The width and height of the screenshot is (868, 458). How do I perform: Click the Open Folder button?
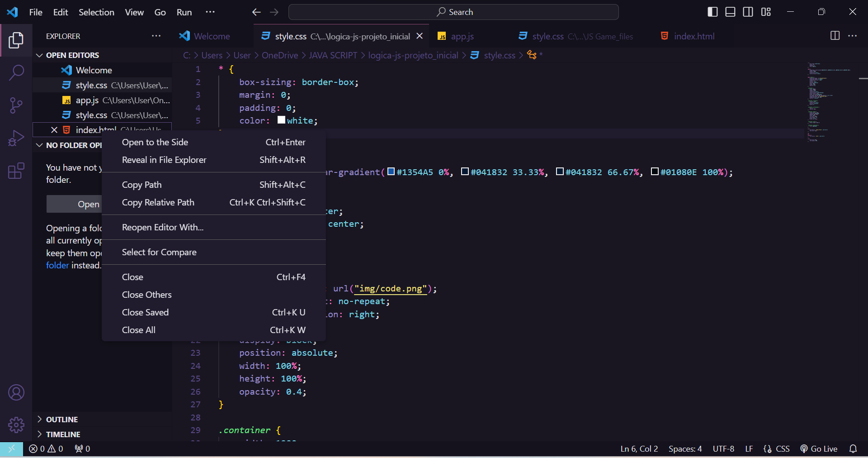(75, 204)
